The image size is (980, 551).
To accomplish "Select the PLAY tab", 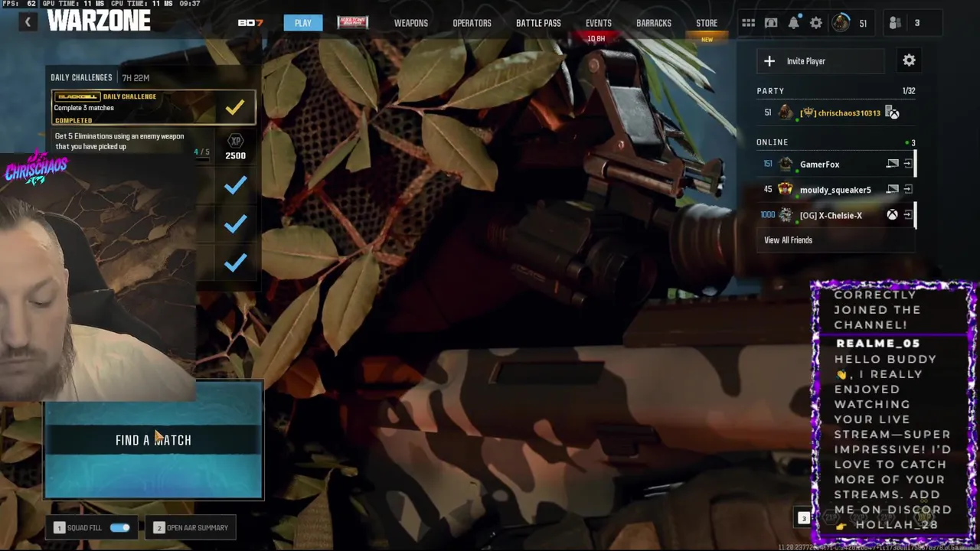I will point(303,23).
